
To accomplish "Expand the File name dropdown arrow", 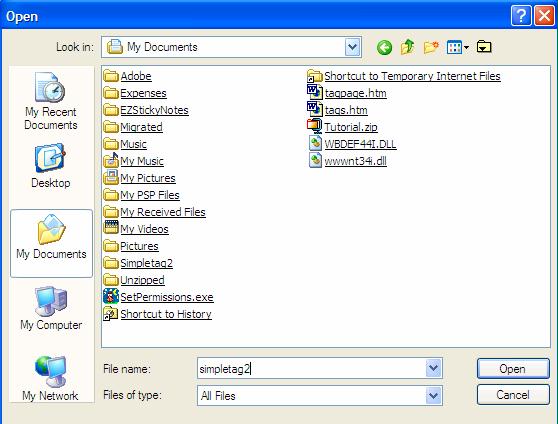I will coord(433,368).
